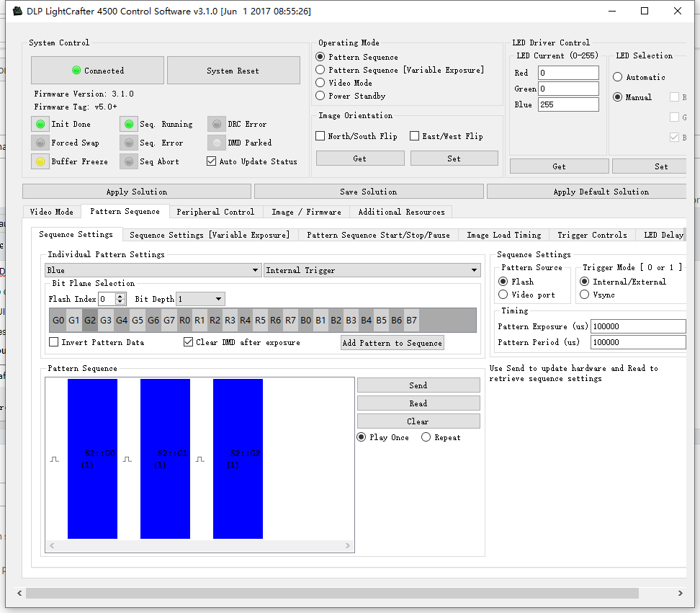Select Pattern Sequence [Variable Exposure] mode
Screen dimensions: 700x613
tap(320, 70)
